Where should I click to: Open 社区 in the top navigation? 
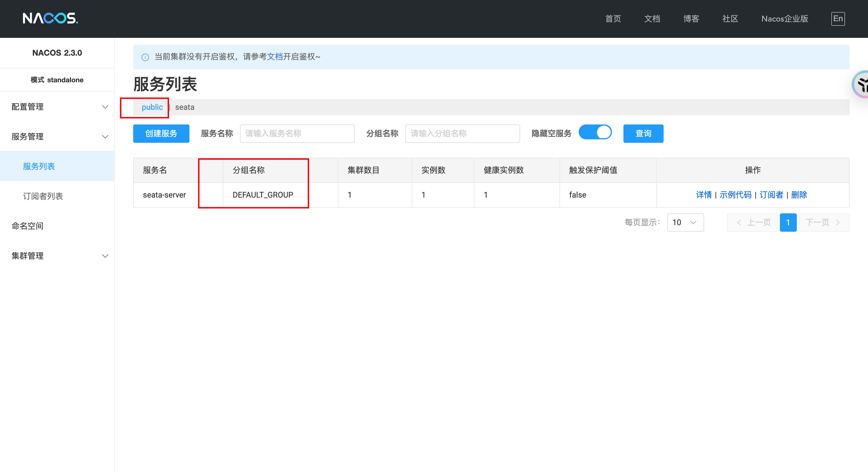[730, 19]
